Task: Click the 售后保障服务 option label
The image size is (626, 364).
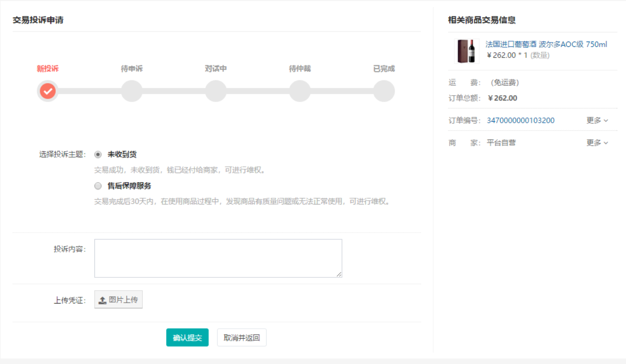Action: [x=129, y=186]
